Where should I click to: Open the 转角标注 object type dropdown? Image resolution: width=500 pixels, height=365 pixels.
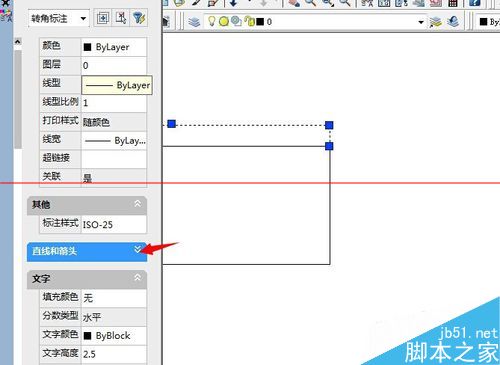click(x=58, y=19)
